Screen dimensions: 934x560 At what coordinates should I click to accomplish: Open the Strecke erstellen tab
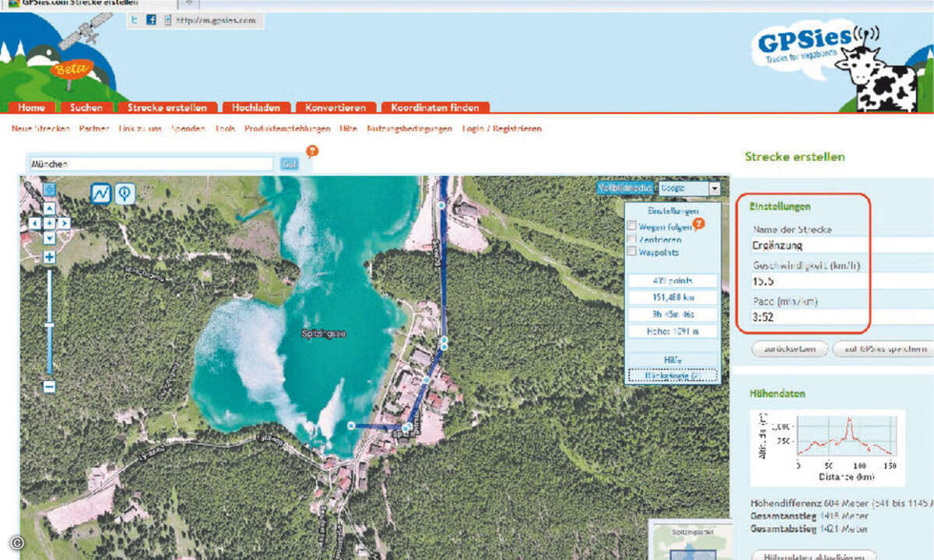click(167, 108)
